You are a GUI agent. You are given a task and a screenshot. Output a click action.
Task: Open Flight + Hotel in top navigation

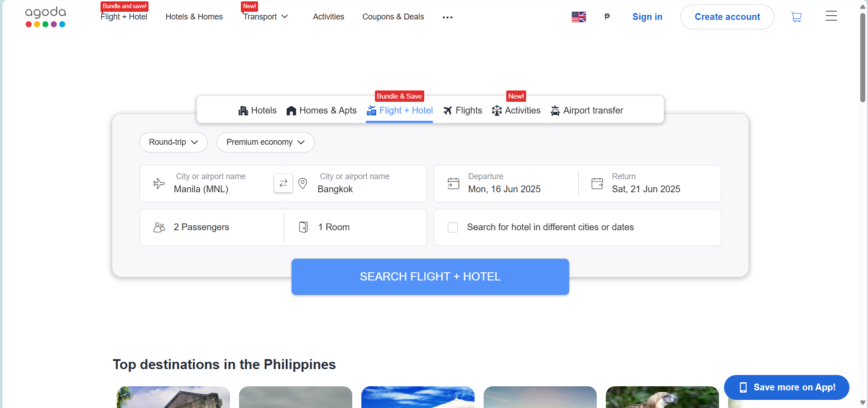124,17
